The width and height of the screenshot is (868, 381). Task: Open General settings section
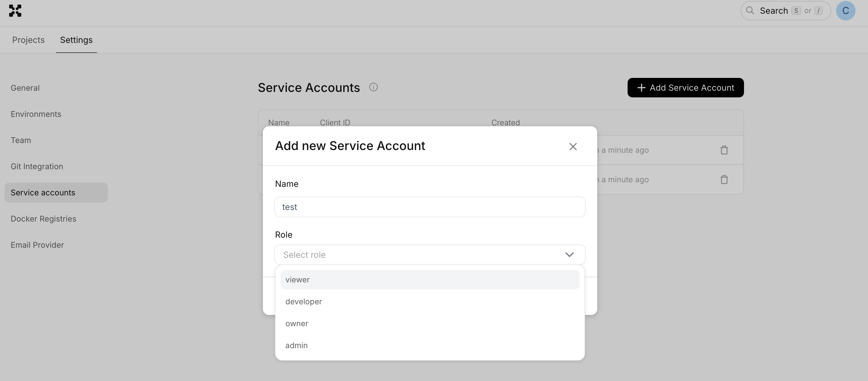click(x=25, y=88)
